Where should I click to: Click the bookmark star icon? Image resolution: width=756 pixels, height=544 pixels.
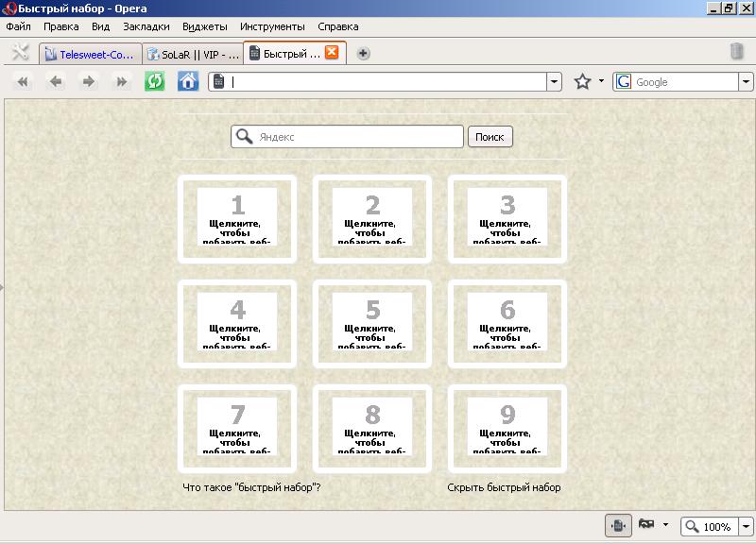coord(582,82)
